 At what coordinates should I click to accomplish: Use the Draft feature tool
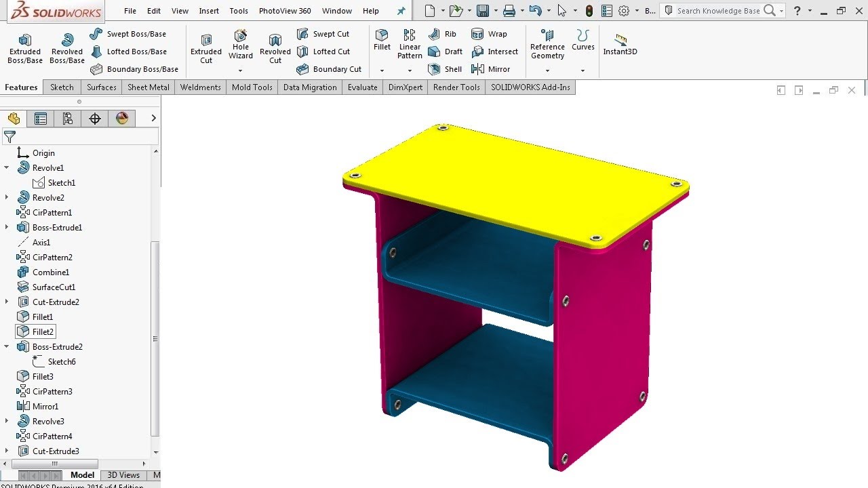446,52
